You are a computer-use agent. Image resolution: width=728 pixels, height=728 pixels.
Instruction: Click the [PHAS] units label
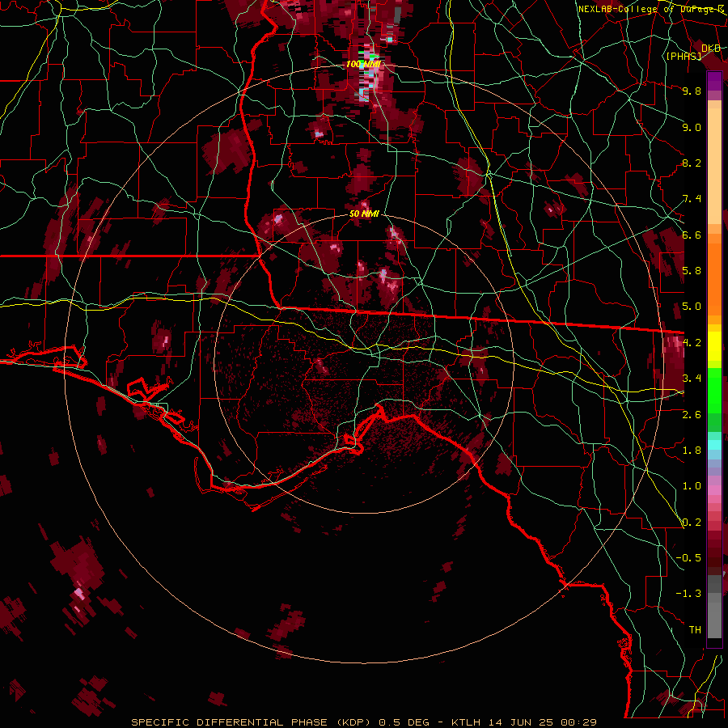click(684, 56)
